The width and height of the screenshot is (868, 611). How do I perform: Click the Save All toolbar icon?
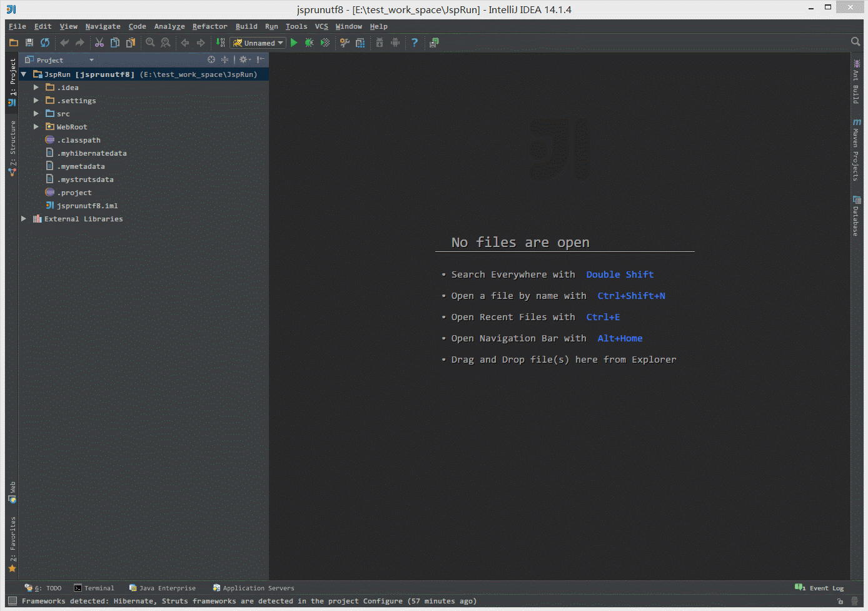pos(29,43)
